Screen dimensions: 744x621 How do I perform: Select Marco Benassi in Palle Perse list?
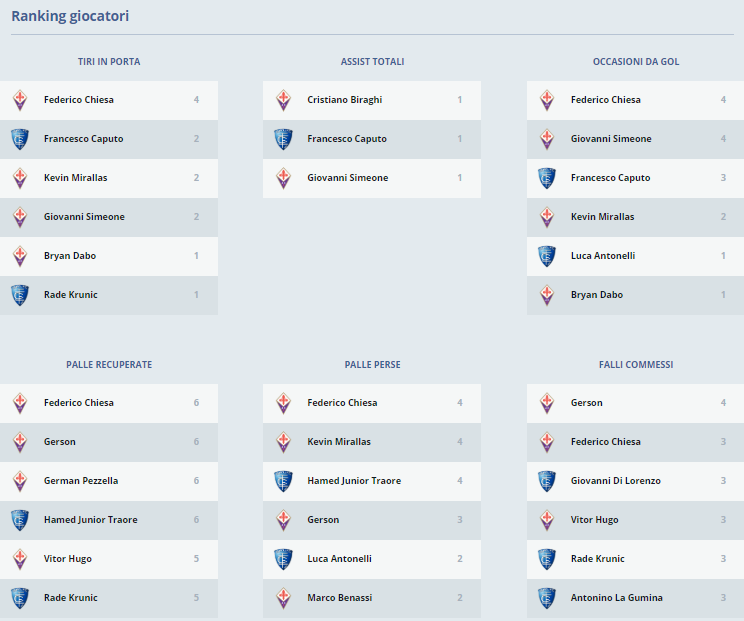[339, 598]
